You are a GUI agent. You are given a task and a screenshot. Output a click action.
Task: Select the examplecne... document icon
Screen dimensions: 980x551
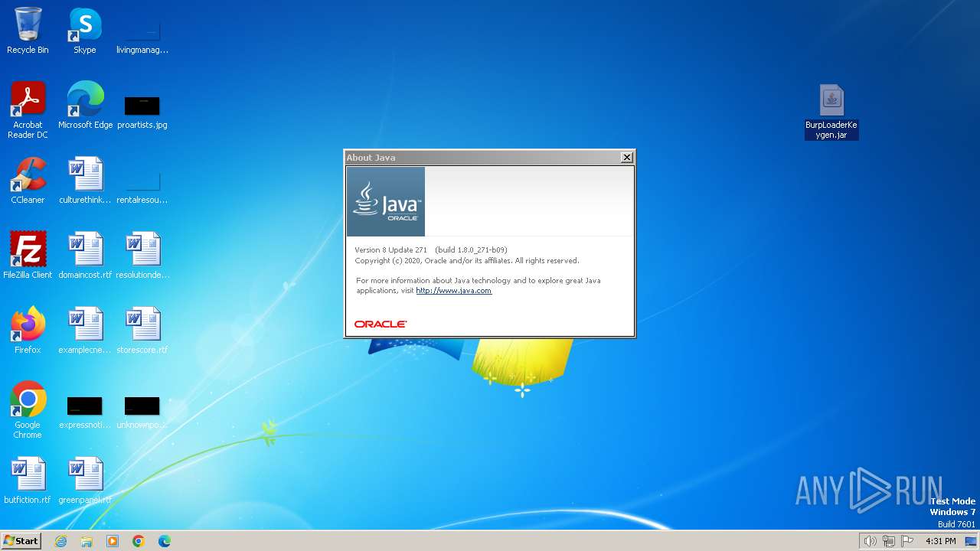point(85,331)
